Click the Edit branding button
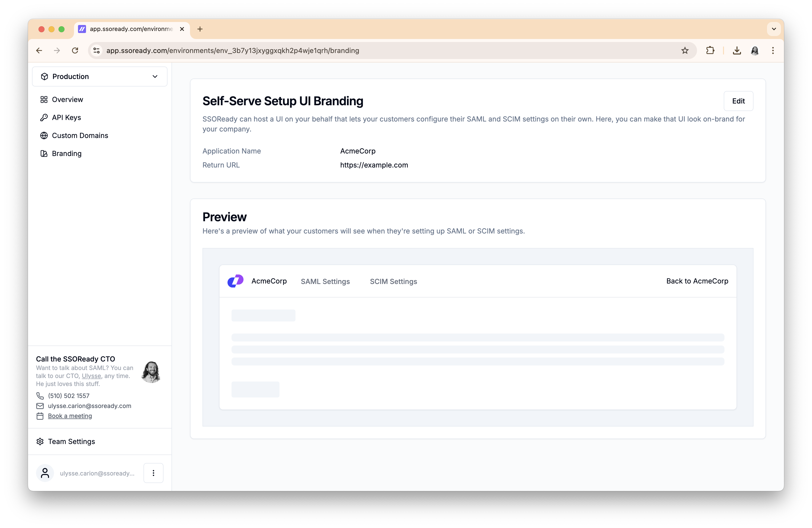Screen dimensions: 812x528 [738, 101]
